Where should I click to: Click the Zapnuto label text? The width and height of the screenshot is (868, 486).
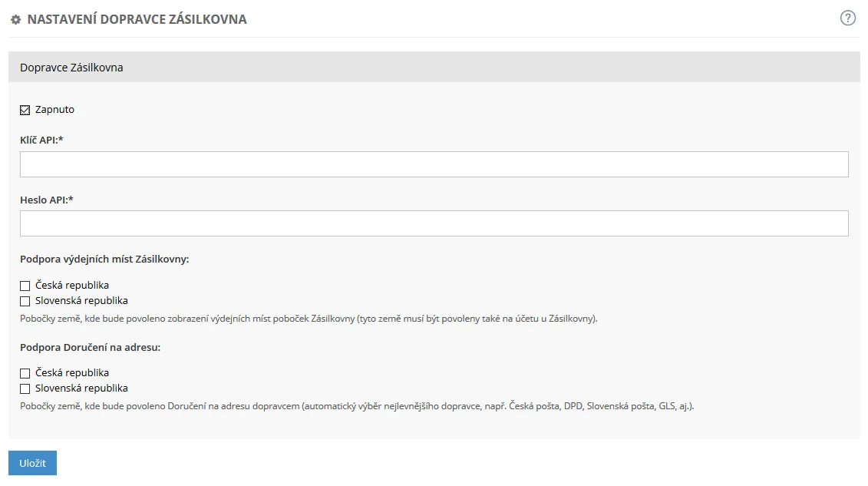click(54, 110)
